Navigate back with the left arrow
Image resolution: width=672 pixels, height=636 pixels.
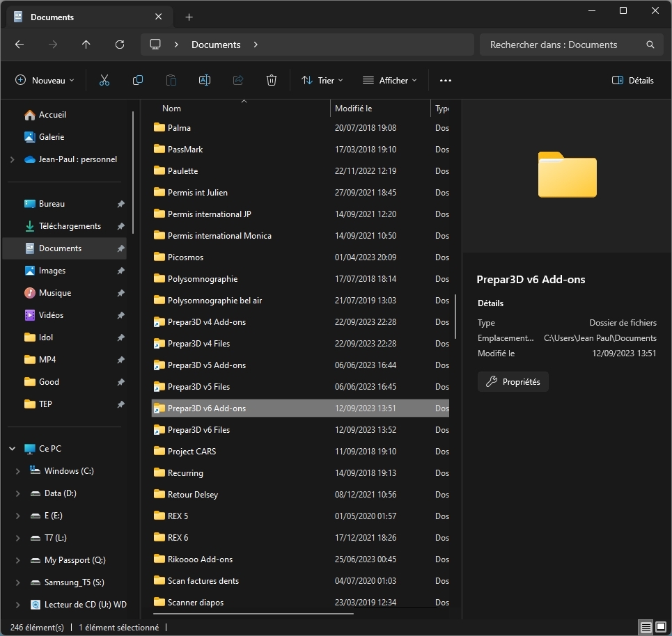(x=19, y=45)
